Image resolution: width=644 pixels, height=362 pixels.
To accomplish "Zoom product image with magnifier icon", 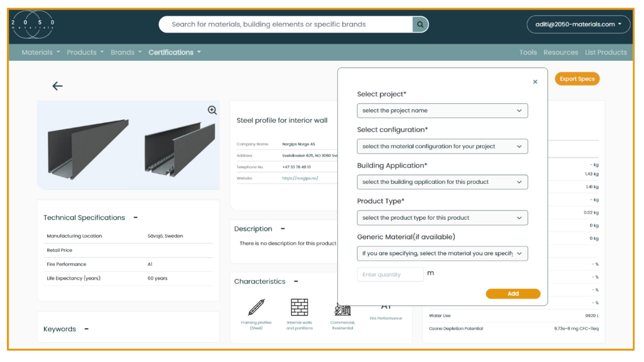I will click(x=212, y=110).
